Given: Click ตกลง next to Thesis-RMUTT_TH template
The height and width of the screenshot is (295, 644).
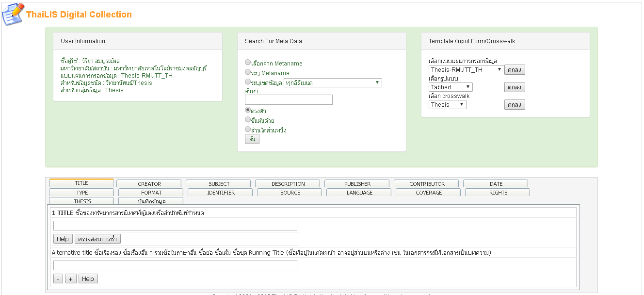Looking at the screenshot, I should click(515, 70).
